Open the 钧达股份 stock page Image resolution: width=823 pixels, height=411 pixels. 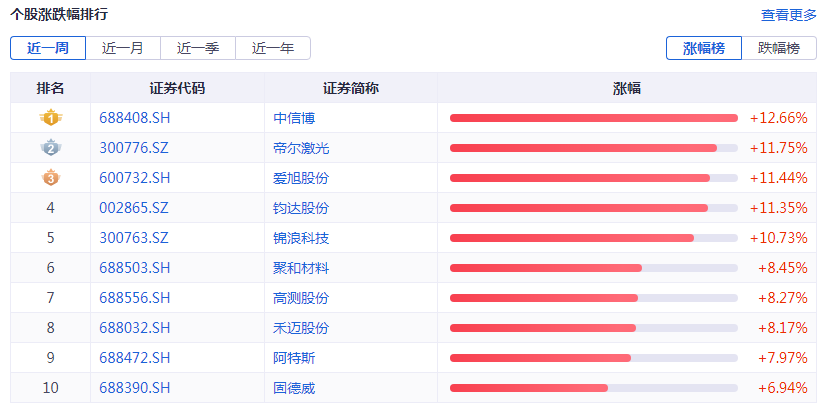[x=301, y=208]
